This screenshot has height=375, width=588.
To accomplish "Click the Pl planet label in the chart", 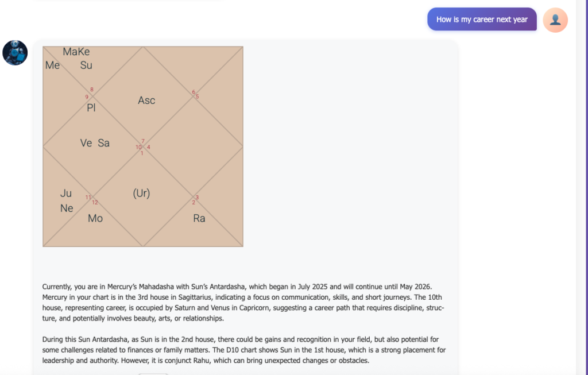I will [91, 107].
